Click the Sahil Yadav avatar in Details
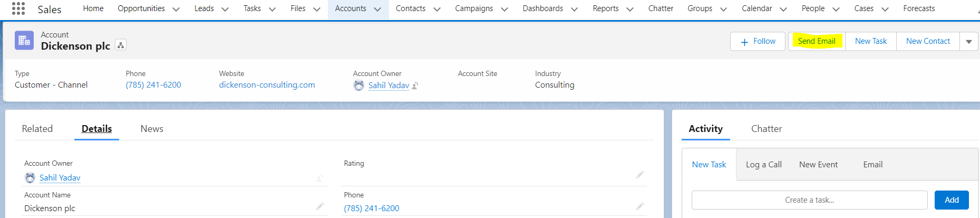This screenshot has height=218, width=980. (x=30, y=178)
